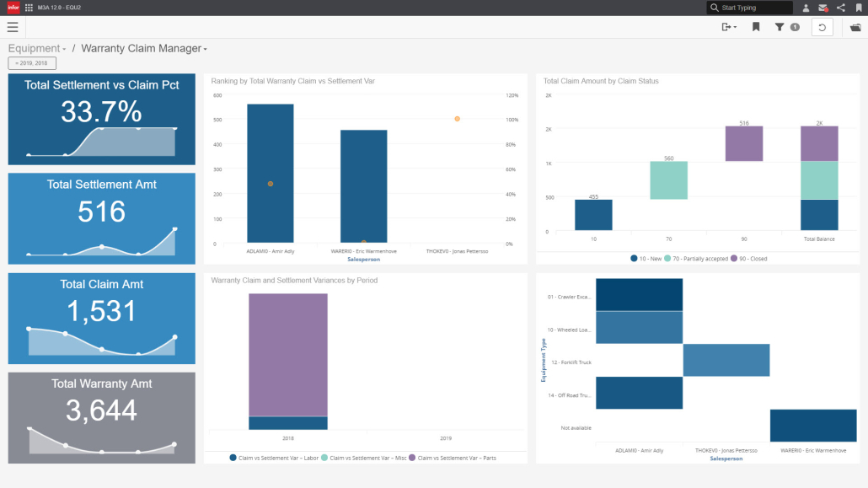This screenshot has height=488, width=868.
Task: Toggle the '10 - New' legend item
Action: point(645,259)
